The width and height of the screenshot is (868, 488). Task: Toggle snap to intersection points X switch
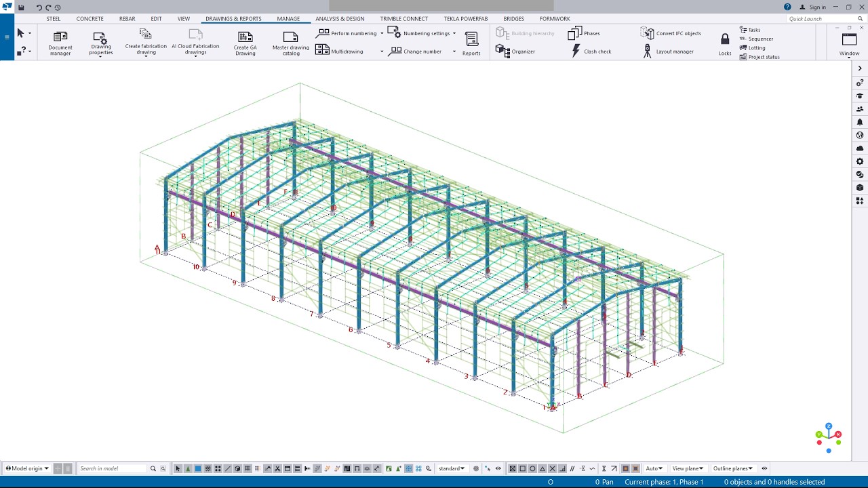tap(552, 468)
